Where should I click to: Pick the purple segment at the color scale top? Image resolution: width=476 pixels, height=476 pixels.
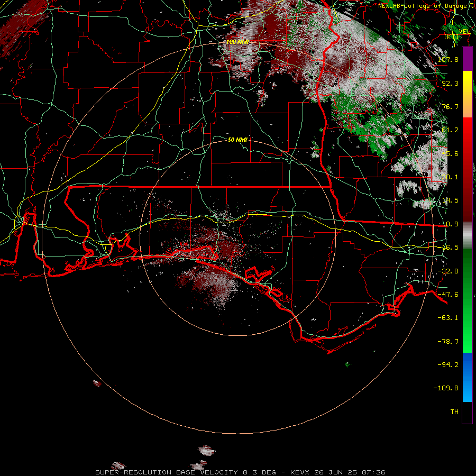(x=467, y=59)
